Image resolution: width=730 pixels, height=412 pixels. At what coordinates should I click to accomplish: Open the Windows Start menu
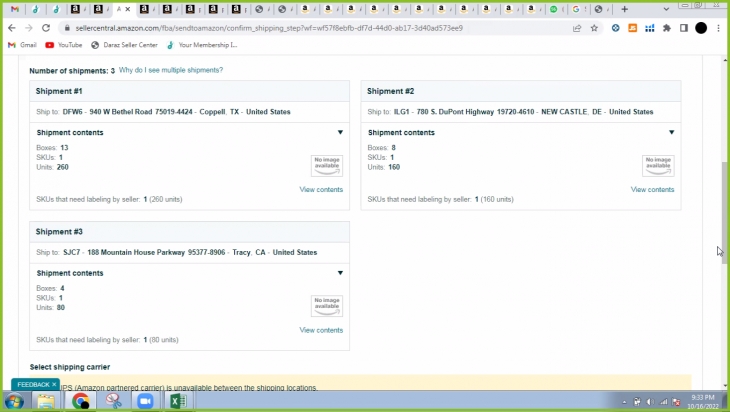tap(14, 401)
